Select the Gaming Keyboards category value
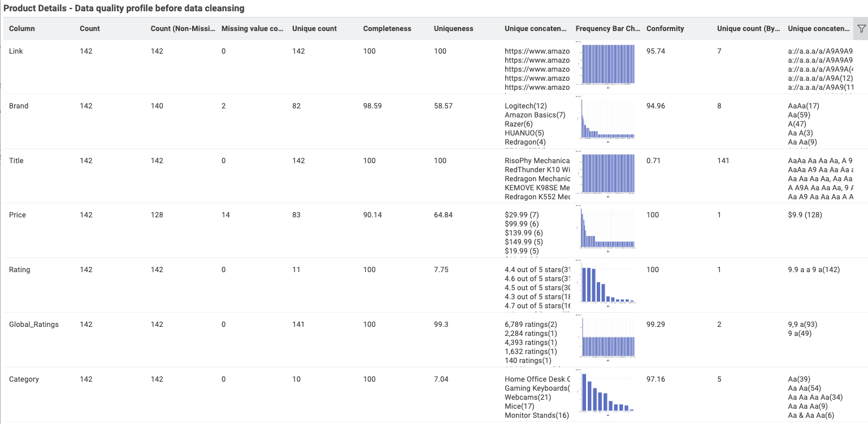 click(x=537, y=388)
